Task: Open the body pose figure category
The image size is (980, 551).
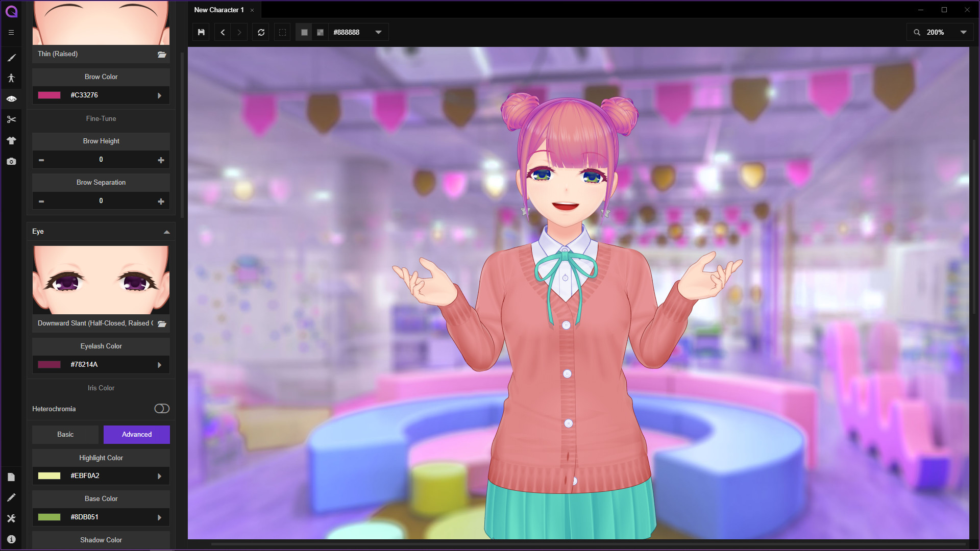Action: [11, 78]
